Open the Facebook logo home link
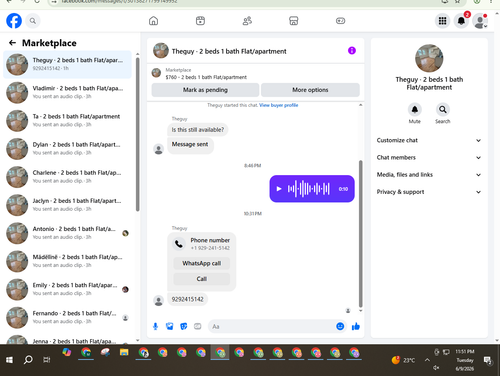Screen dimensions: 500x376 [x=14, y=21]
